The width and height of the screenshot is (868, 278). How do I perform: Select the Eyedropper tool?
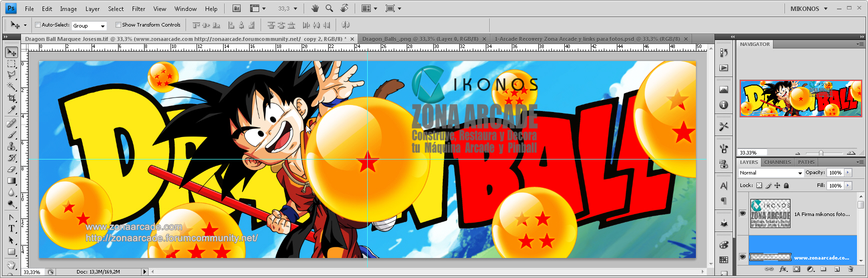12,109
